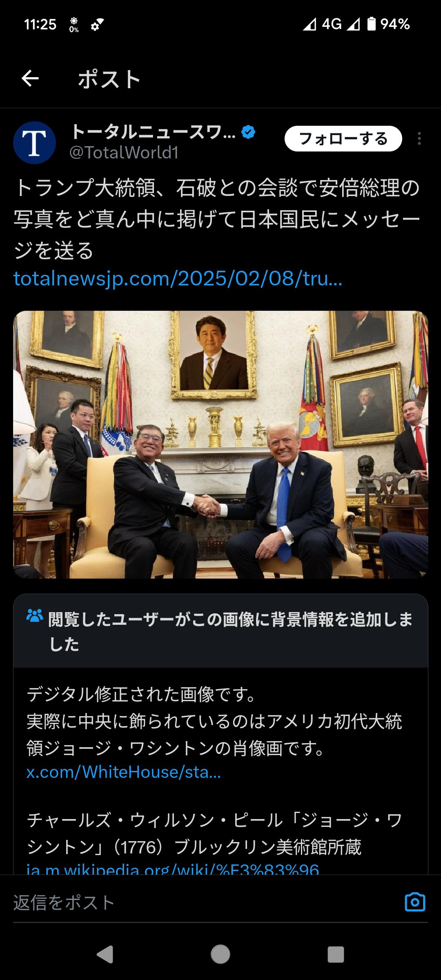Image resolution: width=441 pixels, height=980 pixels.
Task: Tap the 返信をポスト reply field
Action: (x=204, y=902)
